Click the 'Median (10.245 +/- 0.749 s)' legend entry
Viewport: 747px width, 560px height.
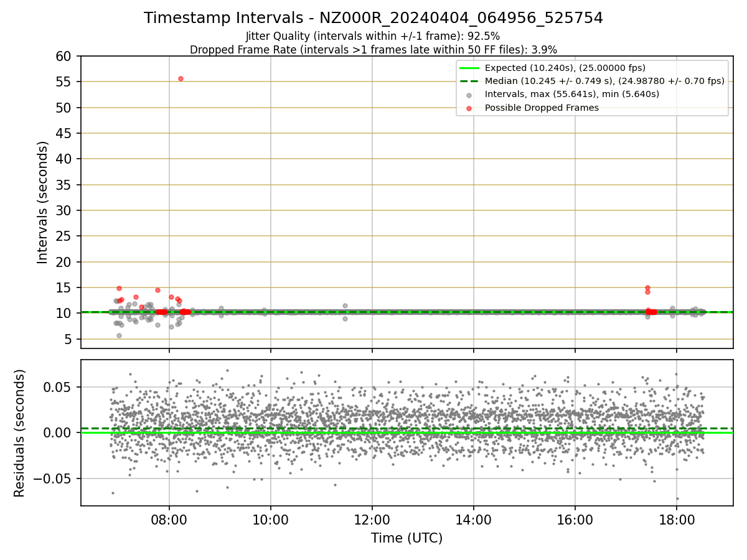click(604, 81)
